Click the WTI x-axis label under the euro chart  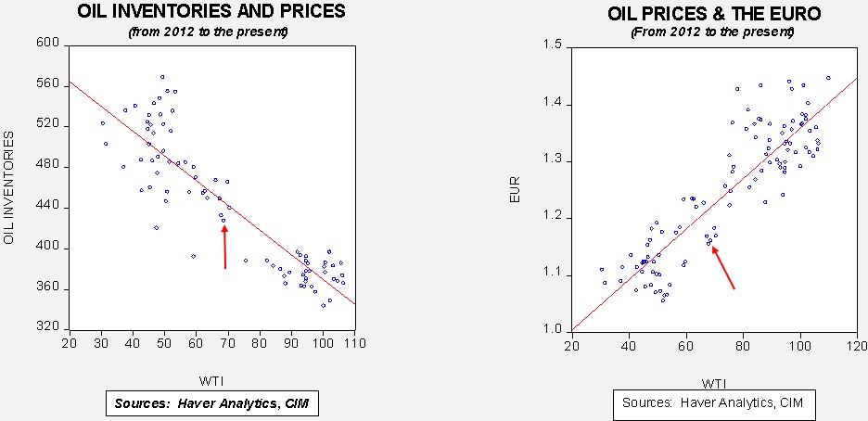(x=713, y=382)
